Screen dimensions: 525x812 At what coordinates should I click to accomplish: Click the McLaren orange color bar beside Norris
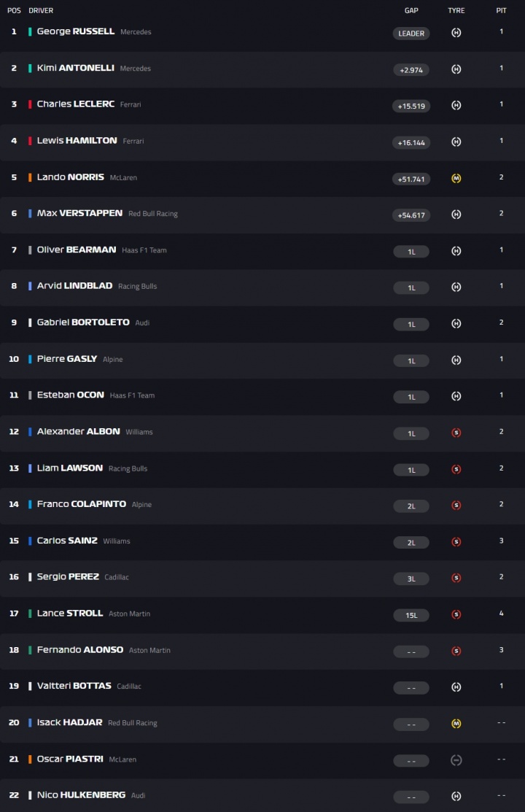(30, 177)
